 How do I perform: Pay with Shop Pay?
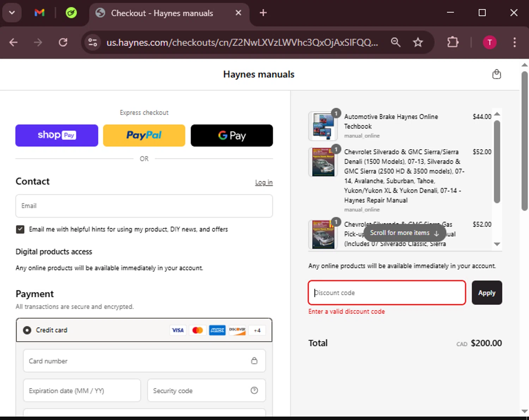click(x=57, y=135)
